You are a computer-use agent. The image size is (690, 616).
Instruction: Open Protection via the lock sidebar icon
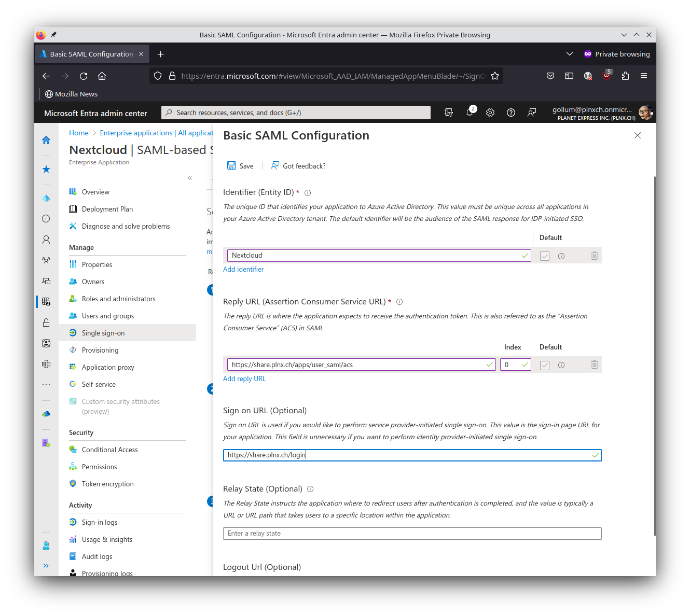[x=46, y=323]
